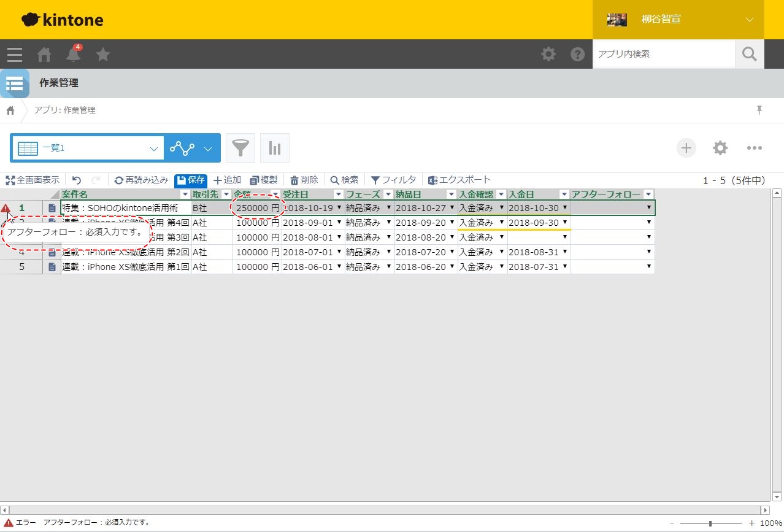Open record detail icon for row 5
This screenshot has height=532, width=784.
pyautogui.click(x=52, y=267)
